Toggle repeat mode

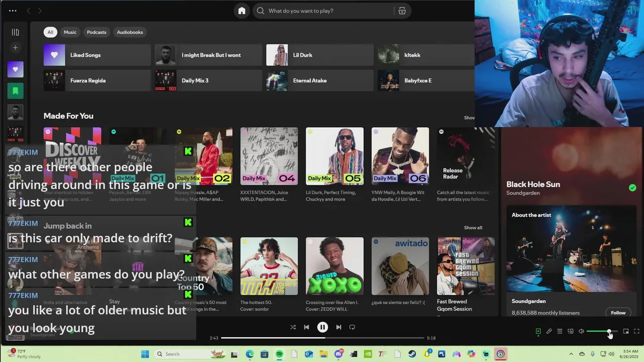click(352, 327)
